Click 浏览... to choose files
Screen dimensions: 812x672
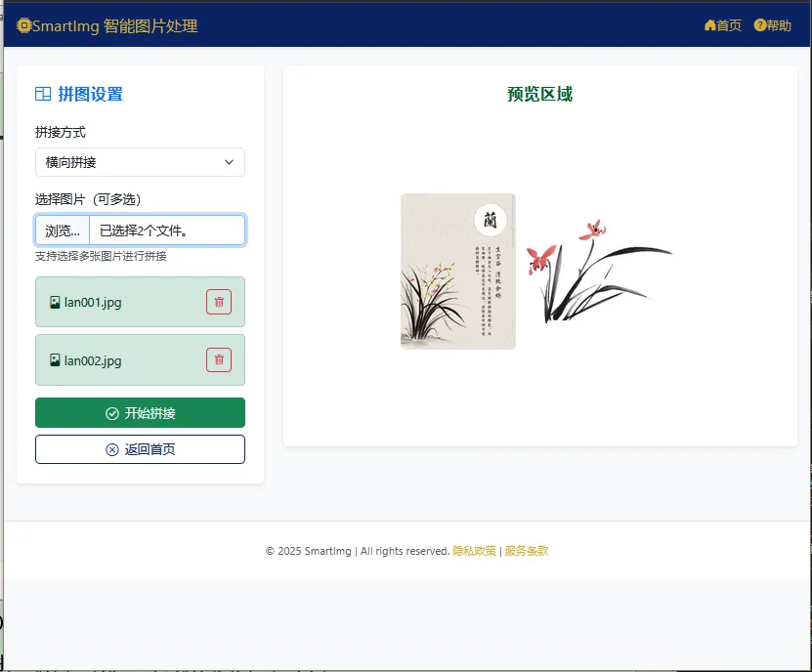(x=63, y=231)
